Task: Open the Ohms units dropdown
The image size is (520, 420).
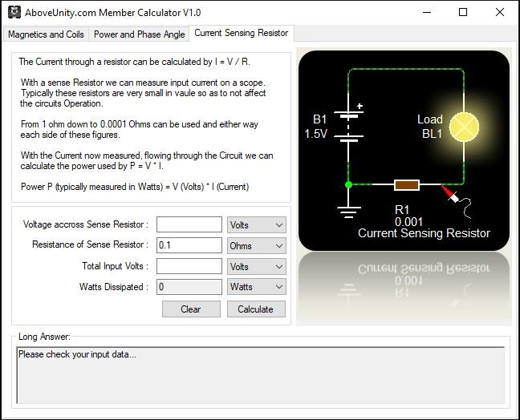Action: coord(256,246)
